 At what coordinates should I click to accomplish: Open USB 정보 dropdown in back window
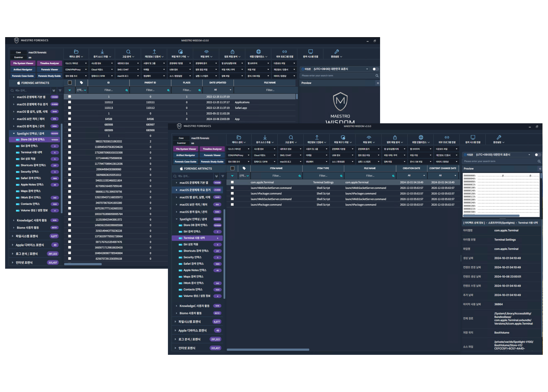click(180, 69)
